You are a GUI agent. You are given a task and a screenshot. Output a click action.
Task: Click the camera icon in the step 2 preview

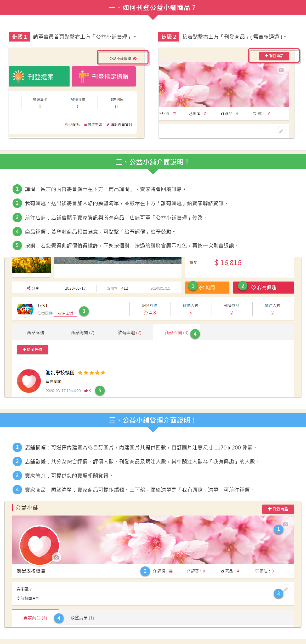pyautogui.click(x=281, y=70)
